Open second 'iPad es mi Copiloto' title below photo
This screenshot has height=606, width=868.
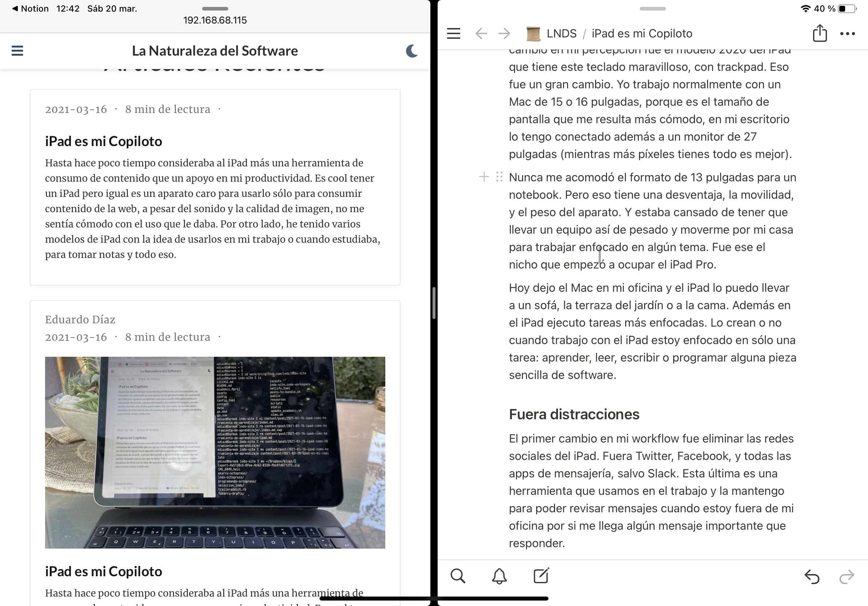103,571
